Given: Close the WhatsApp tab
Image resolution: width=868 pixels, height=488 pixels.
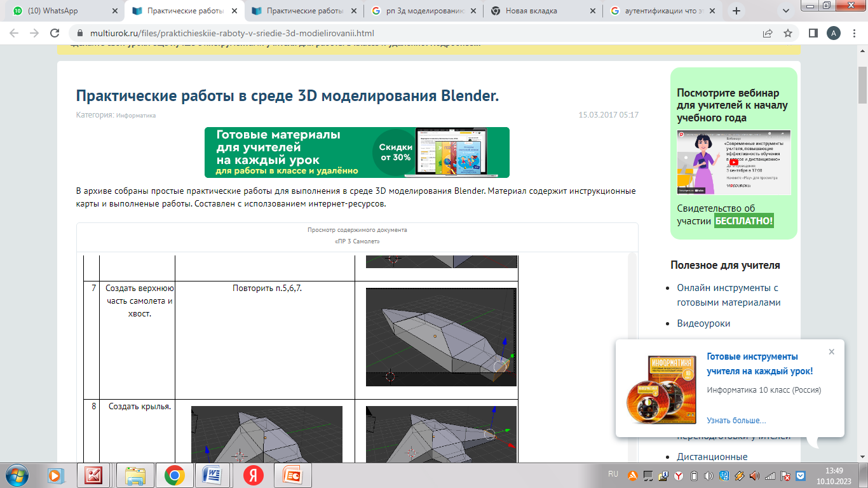Looking at the screenshot, I should pyautogui.click(x=114, y=11).
